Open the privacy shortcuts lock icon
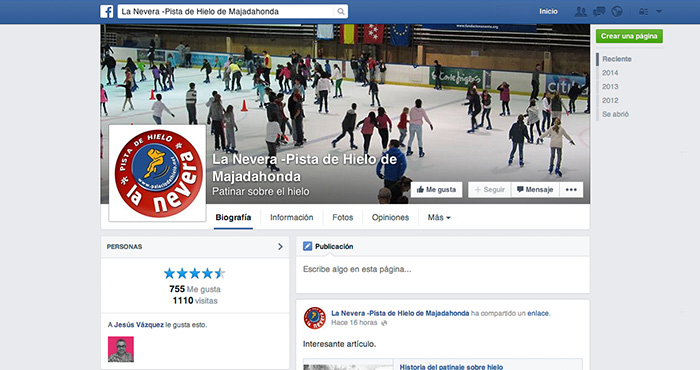The image size is (700, 370). [643, 12]
